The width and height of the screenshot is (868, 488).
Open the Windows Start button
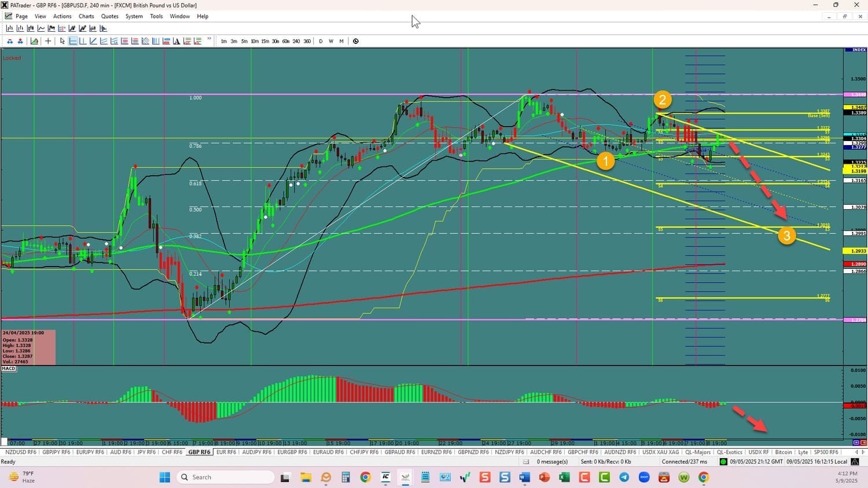pyautogui.click(x=165, y=477)
